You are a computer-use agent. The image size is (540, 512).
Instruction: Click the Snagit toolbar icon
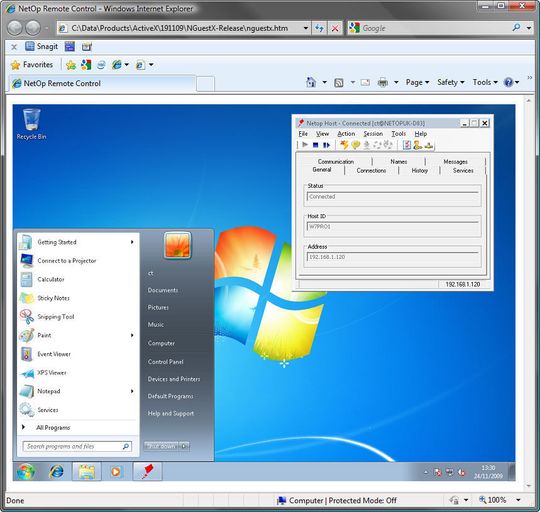pyautogui.click(x=42, y=46)
